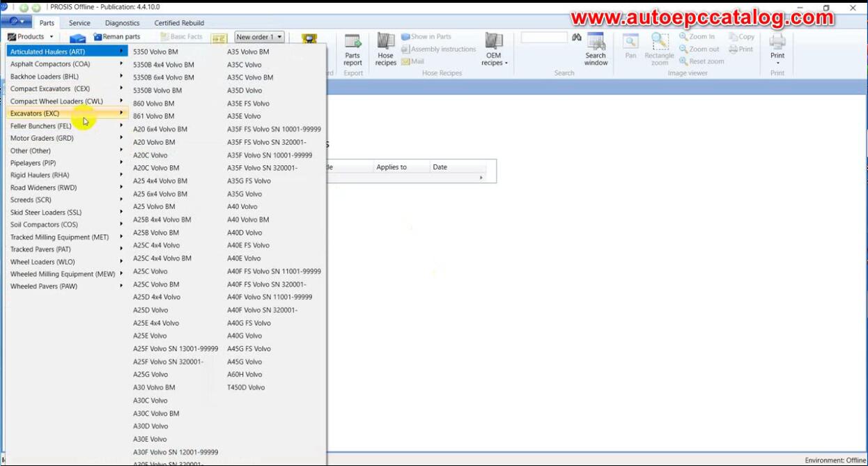Click the Basic Facts toolbar item
The image size is (868, 466).
pos(182,37)
